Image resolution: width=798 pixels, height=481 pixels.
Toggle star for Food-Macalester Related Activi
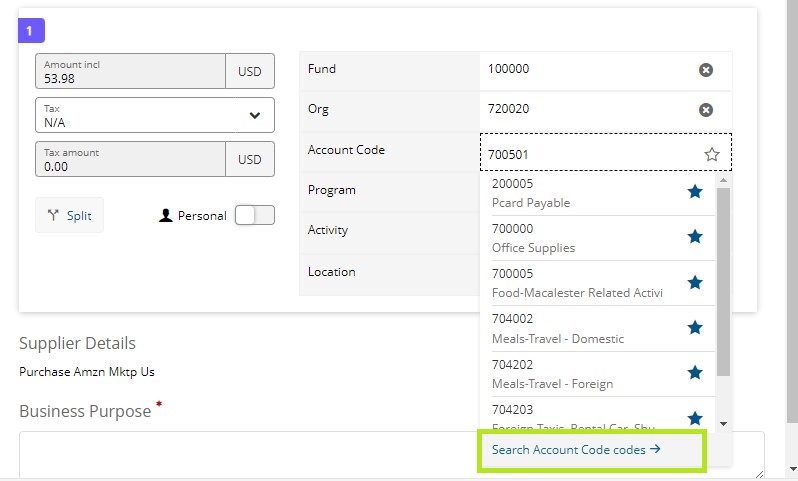tap(695, 282)
